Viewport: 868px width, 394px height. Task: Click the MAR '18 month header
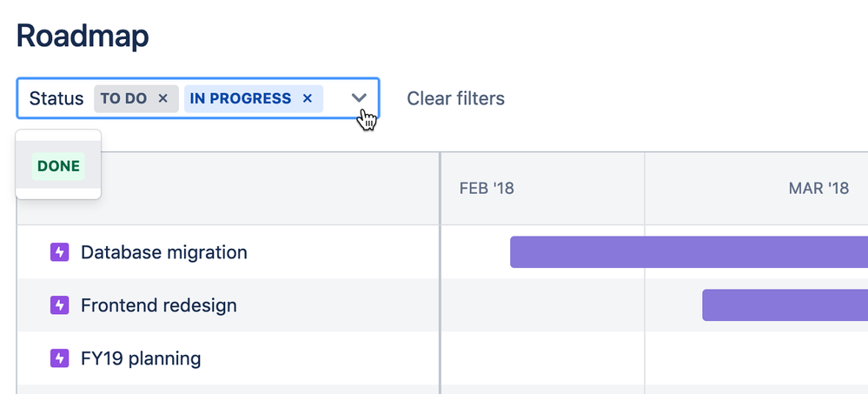tap(818, 188)
